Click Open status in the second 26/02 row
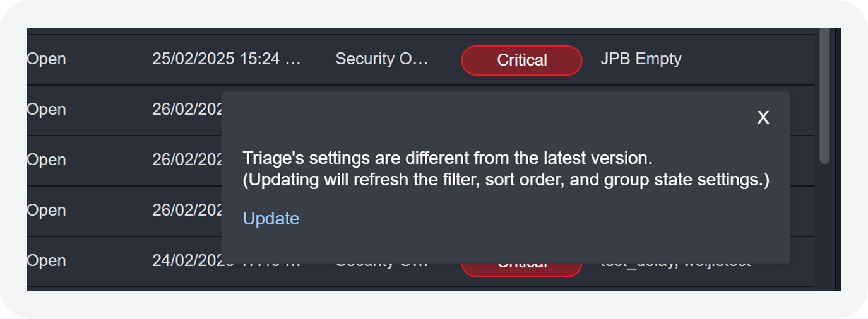Screen dimensions: 868x319 [46, 160]
